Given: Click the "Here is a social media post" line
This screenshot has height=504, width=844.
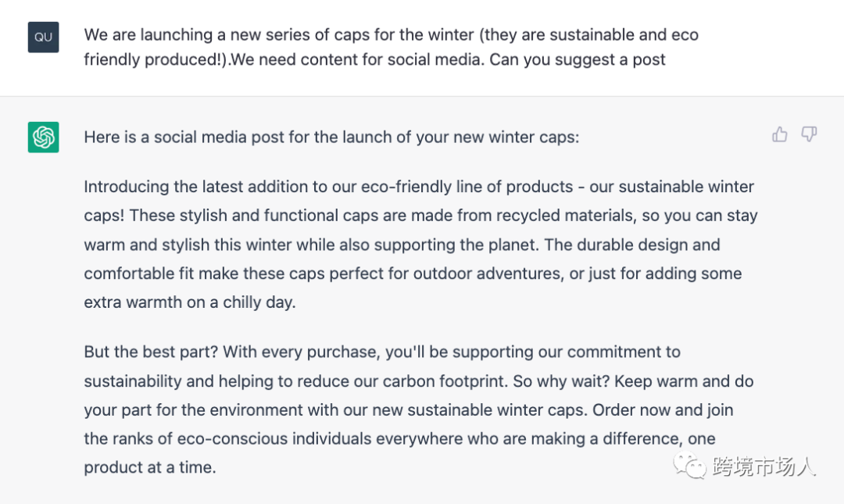Looking at the screenshot, I should [x=331, y=138].
